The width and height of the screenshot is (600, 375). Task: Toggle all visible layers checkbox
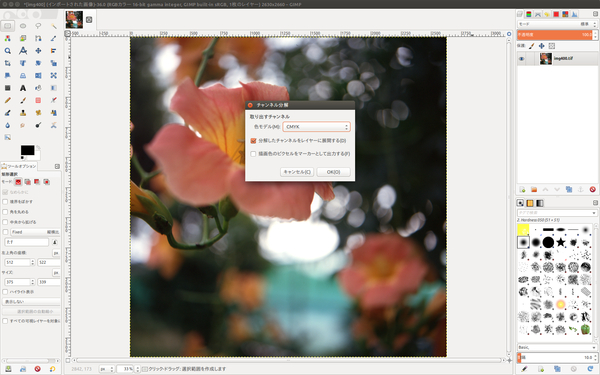point(5,321)
